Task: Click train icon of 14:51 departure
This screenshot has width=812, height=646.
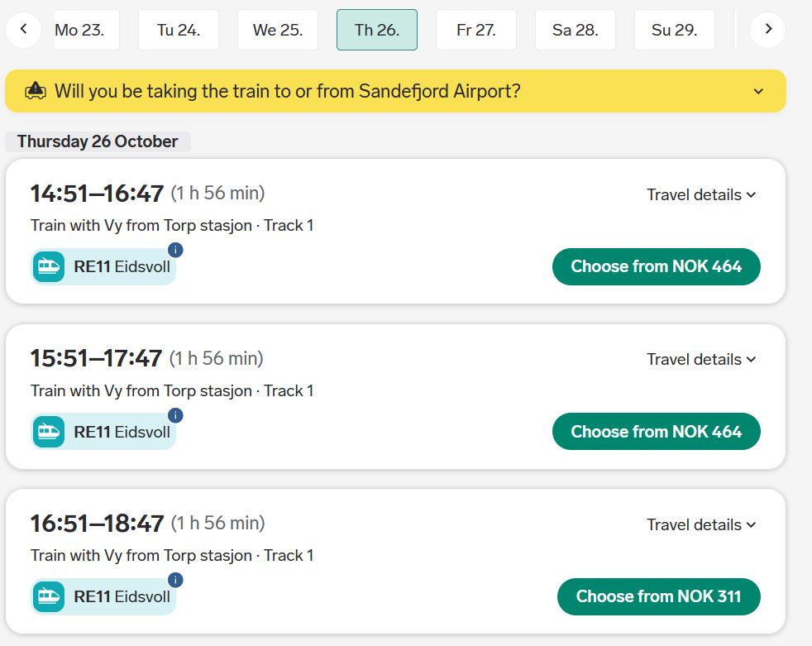Action: [x=49, y=267]
